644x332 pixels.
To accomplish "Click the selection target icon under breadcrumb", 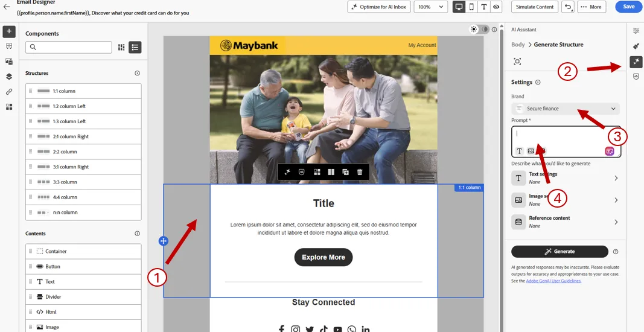I will pyautogui.click(x=517, y=61).
